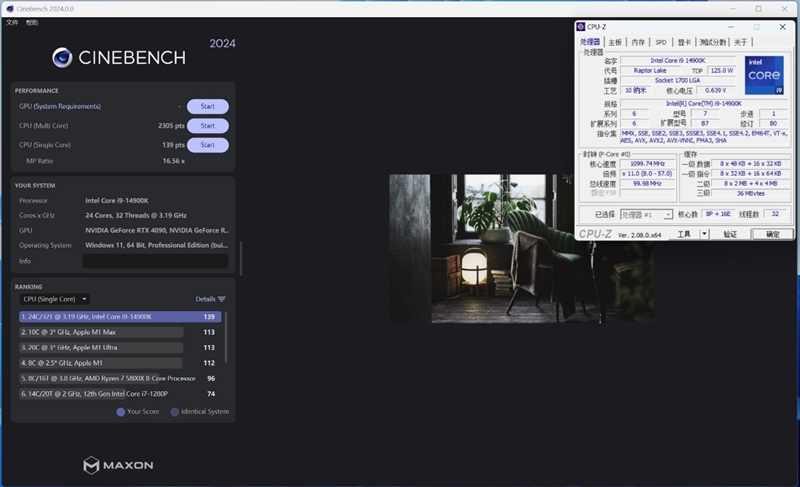Click the 2305 pts multi core score
Image resolution: width=800 pixels, height=487 pixels.
171,126
